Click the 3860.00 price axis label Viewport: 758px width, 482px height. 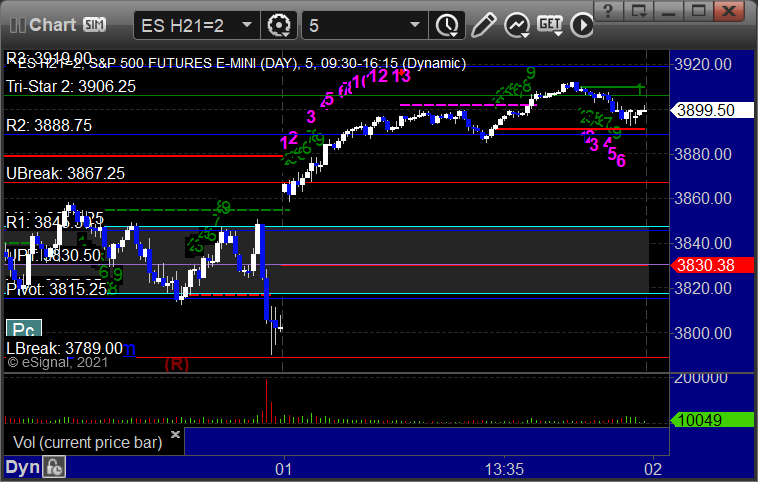[703, 198]
